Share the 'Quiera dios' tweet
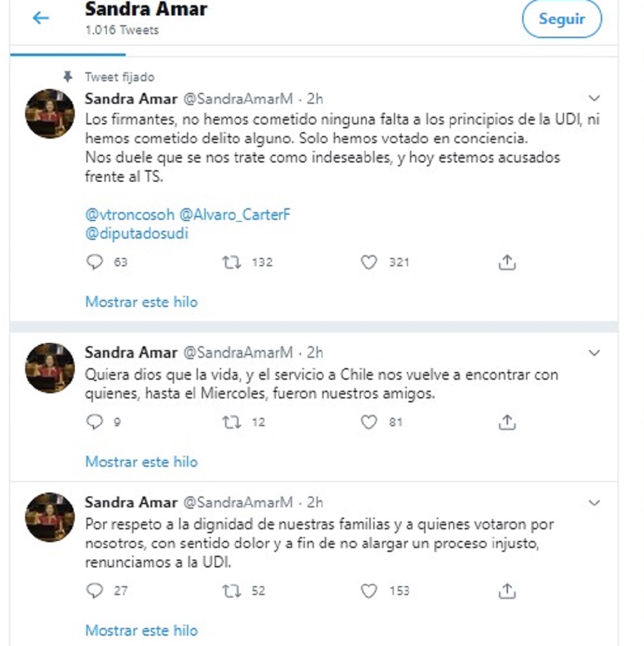The height and width of the screenshot is (646, 644). 507,422
